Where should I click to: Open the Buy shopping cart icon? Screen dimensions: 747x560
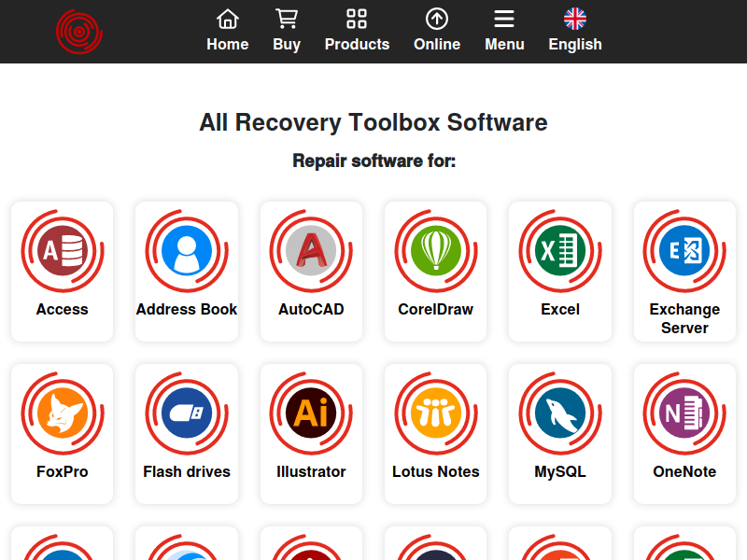tap(287, 19)
